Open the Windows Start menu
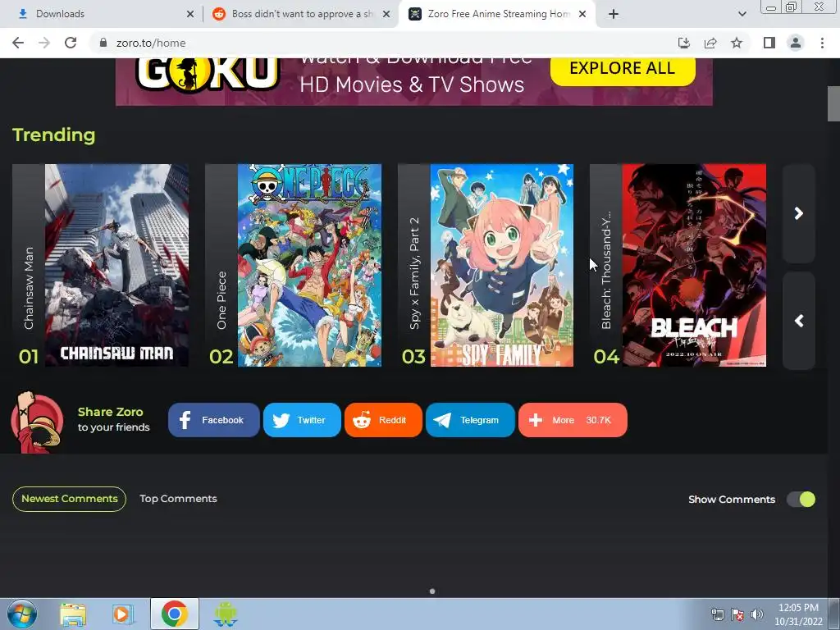This screenshot has height=630, width=840. [x=22, y=614]
